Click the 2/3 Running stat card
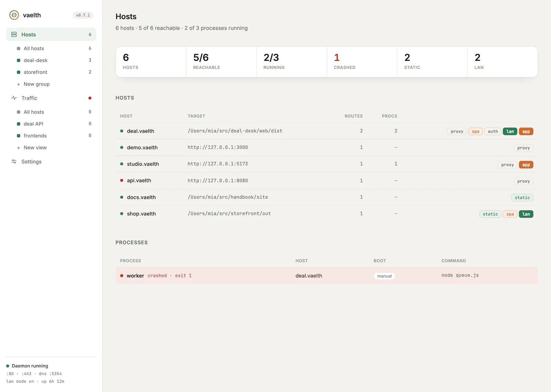The height and width of the screenshot is (392, 551). (x=292, y=62)
